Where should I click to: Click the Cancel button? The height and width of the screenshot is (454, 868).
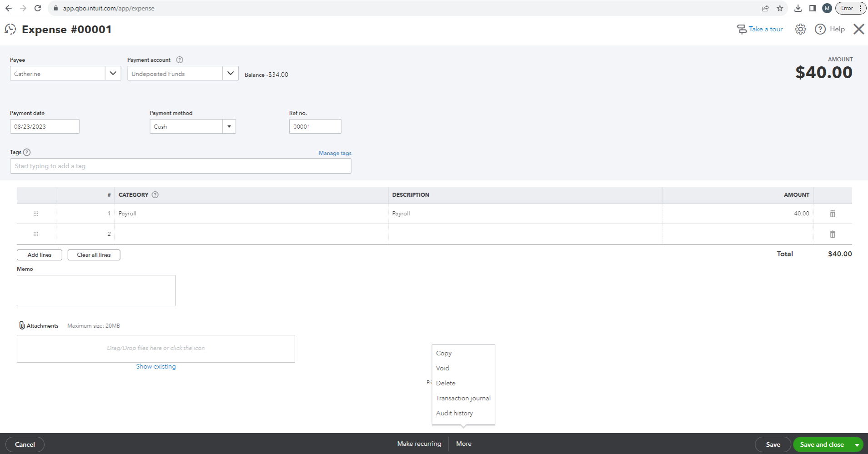pyautogui.click(x=25, y=444)
